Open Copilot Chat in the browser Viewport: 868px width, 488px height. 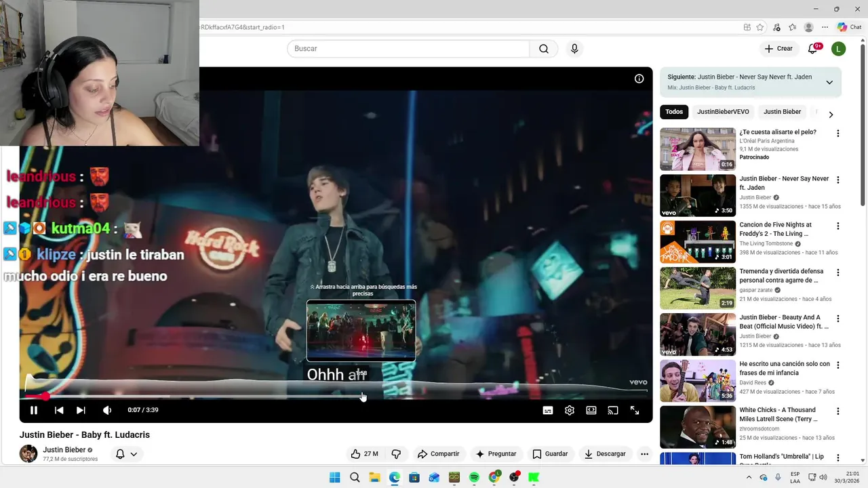(x=849, y=27)
